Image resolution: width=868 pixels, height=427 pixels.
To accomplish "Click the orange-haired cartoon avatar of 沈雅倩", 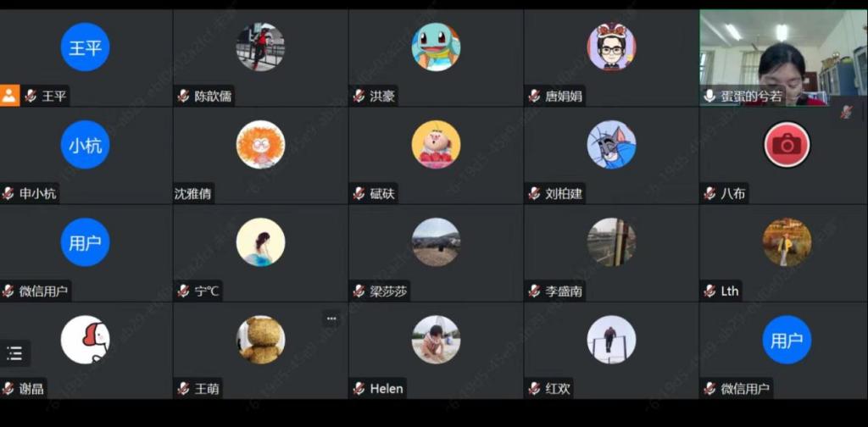I will (x=261, y=145).
